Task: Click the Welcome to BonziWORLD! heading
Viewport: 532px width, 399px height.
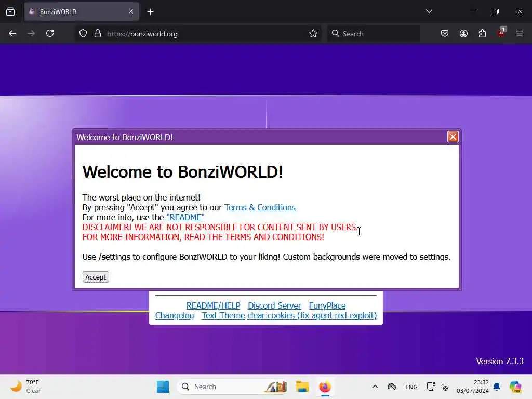Action: [x=182, y=172]
